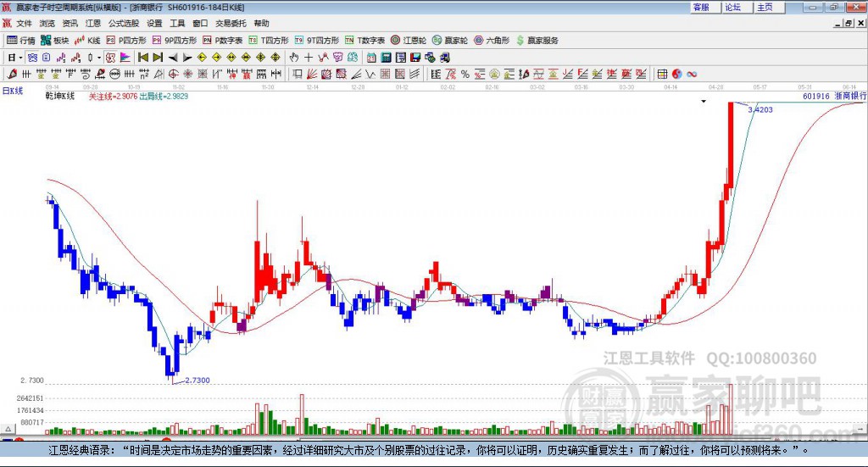Click the 关注线=2.9076 label

[113, 97]
